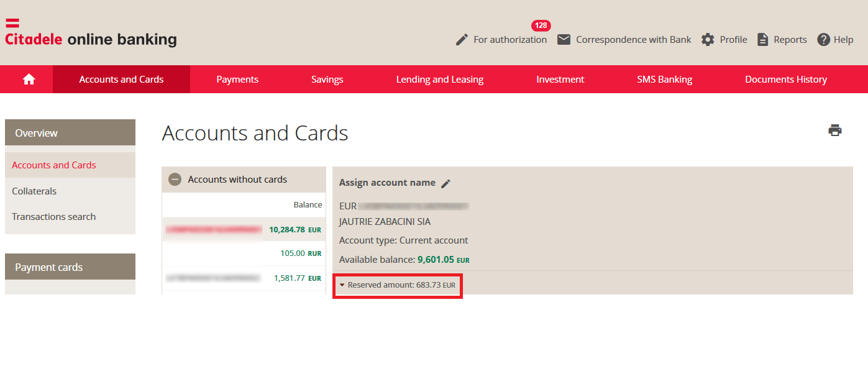Screen dimensions: 868x374
Task: Print the Accounts and Cards page
Action: [x=835, y=130]
